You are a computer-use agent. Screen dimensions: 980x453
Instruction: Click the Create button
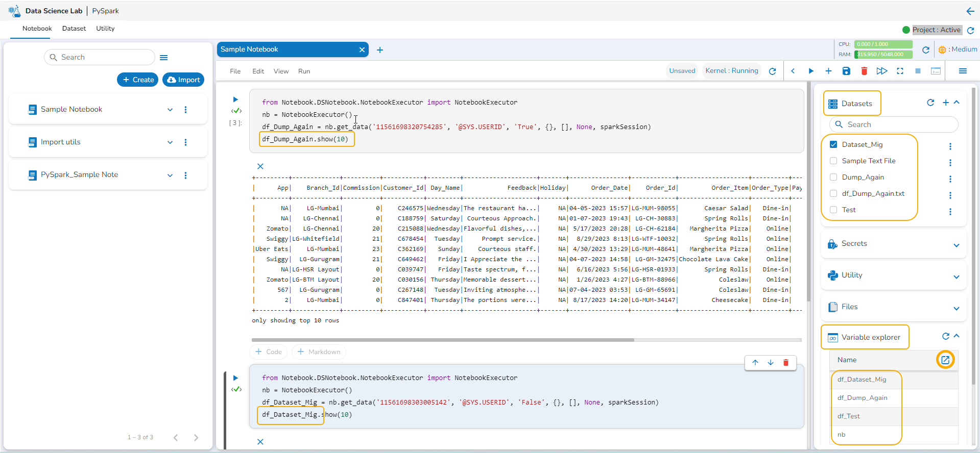pyautogui.click(x=137, y=80)
